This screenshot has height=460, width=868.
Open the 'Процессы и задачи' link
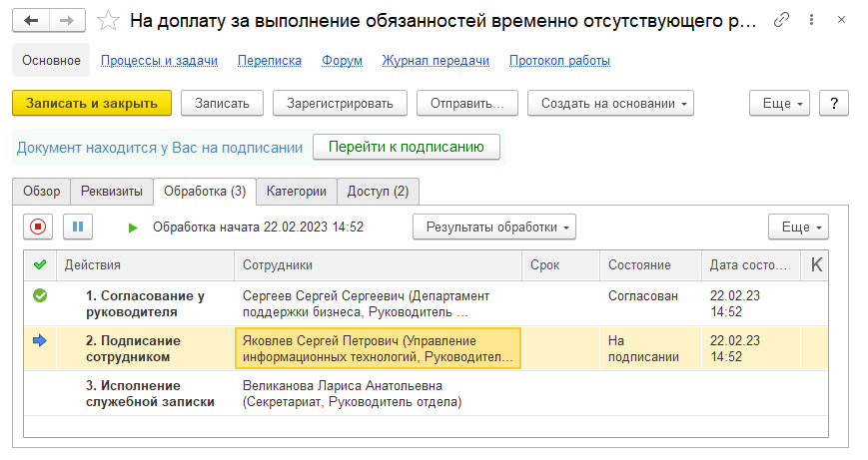coord(159,60)
